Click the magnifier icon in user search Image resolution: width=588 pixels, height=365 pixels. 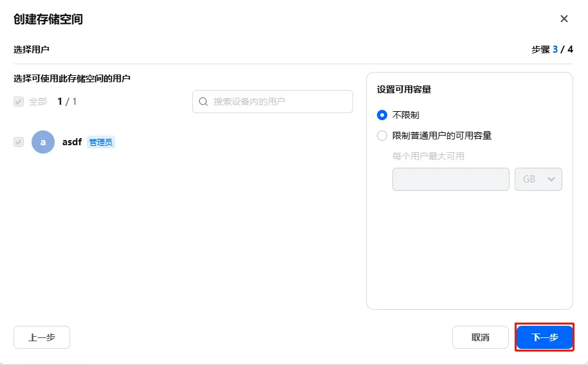(203, 102)
